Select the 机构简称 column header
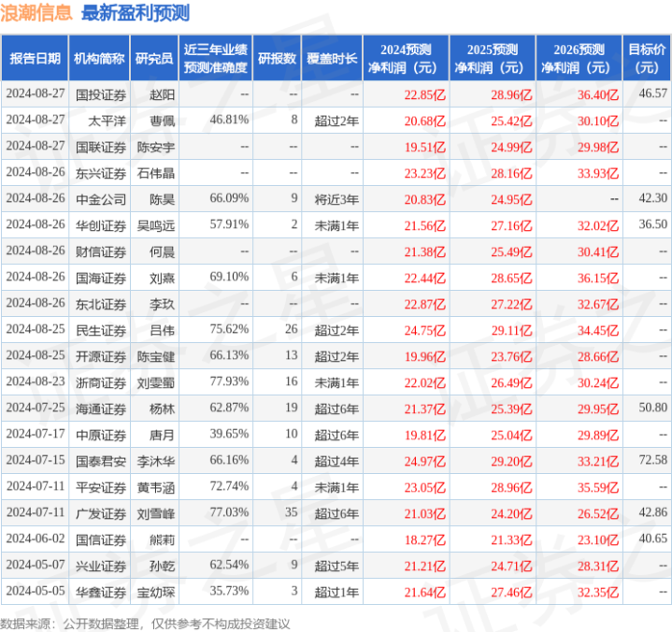 pos(99,58)
